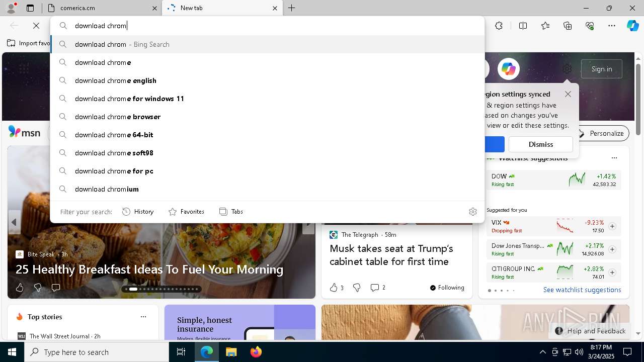Open Settings and more ellipsis menu
Viewport: 644px width, 362px height.
tap(612, 26)
